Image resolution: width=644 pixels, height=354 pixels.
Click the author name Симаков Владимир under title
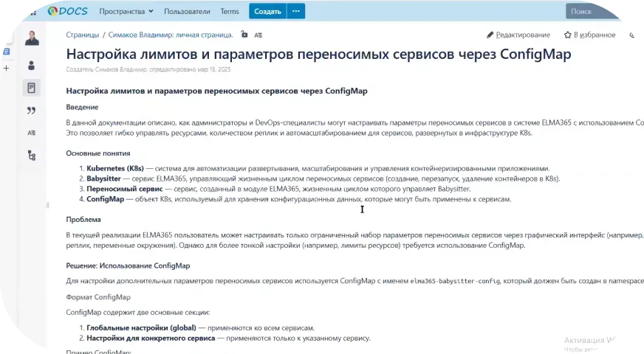[121, 69]
